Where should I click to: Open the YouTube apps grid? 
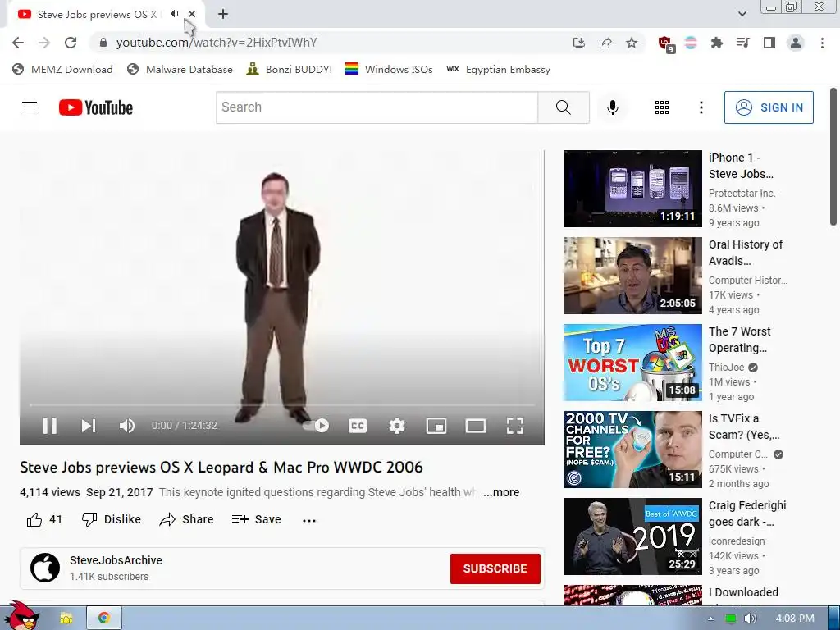pyautogui.click(x=662, y=107)
